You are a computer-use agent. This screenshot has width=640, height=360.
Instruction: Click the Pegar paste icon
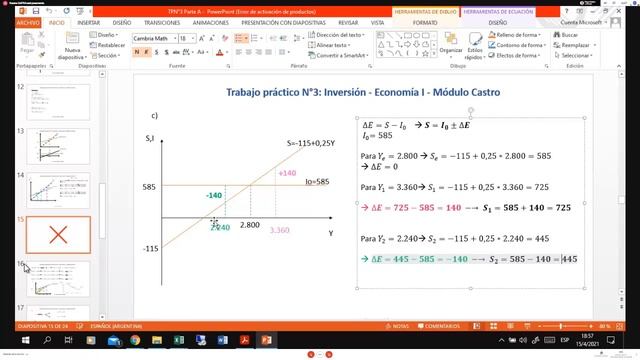pos(27,40)
